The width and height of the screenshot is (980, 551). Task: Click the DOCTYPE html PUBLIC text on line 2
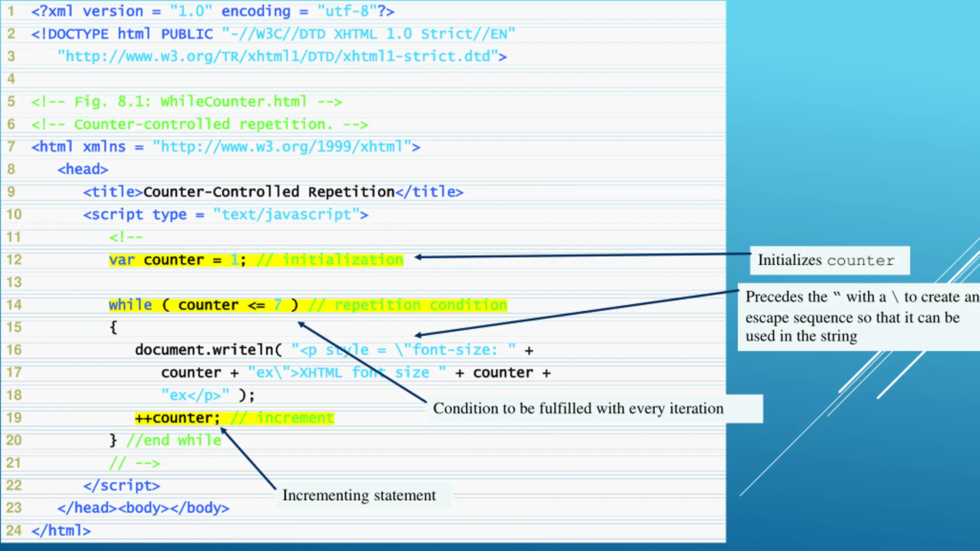pyautogui.click(x=122, y=34)
